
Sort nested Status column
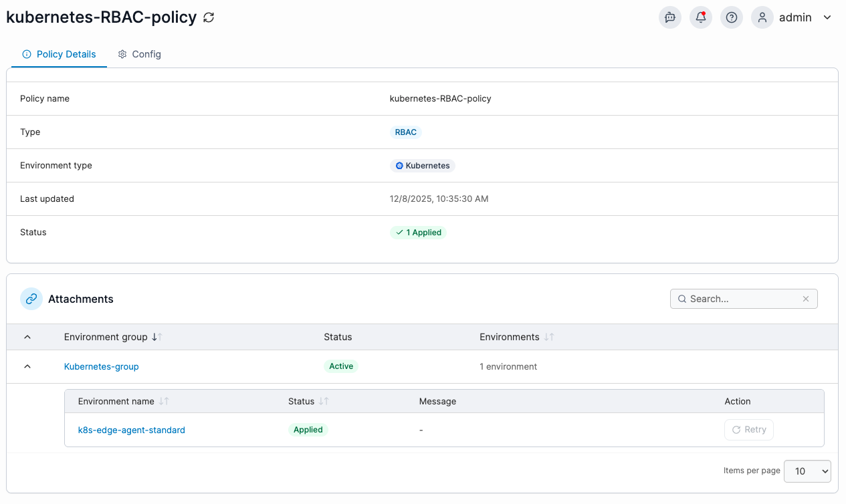(324, 402)
